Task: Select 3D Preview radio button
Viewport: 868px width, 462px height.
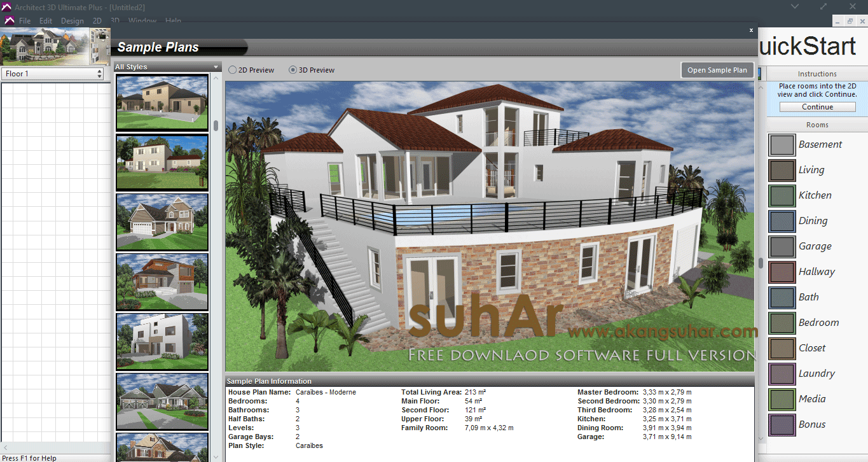Action: (x=293, y=70)
